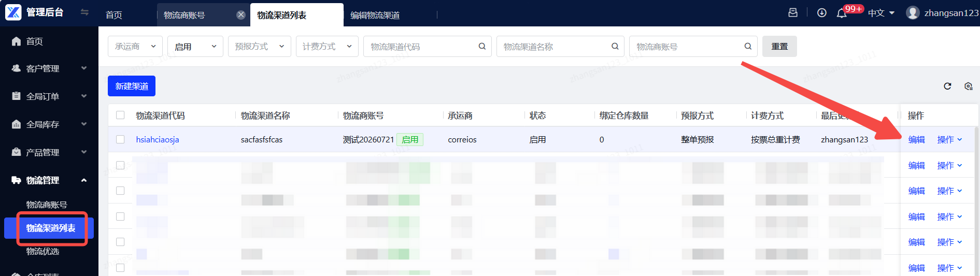
Task: Click the 客户管理 sidebar icon
Action: [x=16, y=68]
